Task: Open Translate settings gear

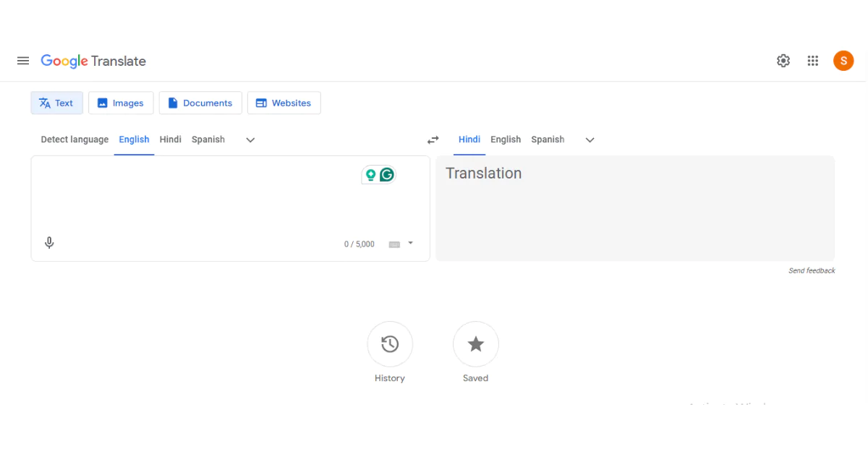Action: click(x=783, y=61)
